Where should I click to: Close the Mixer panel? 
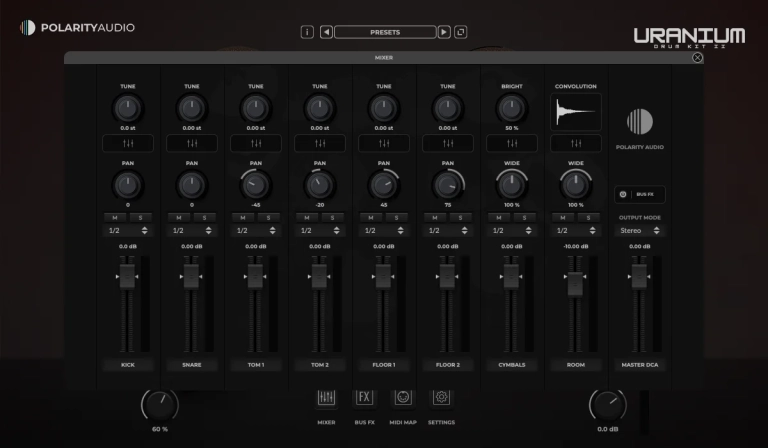[x=697, y=58]
